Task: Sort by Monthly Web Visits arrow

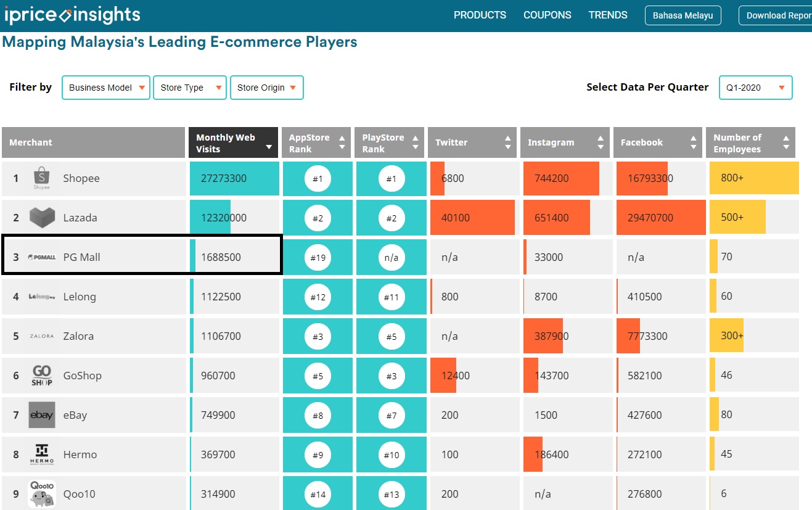Action: pyautogui.click(x=269, y=147)
